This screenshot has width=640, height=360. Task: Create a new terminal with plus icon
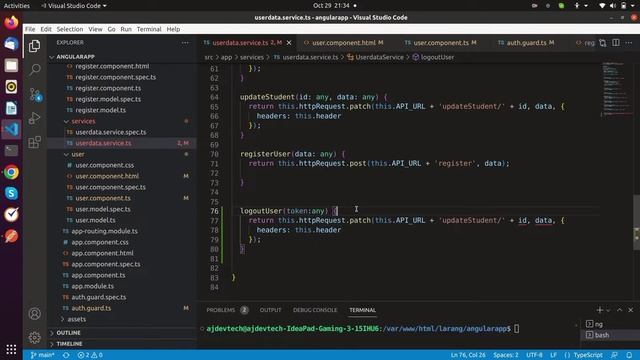coord(600,310)
